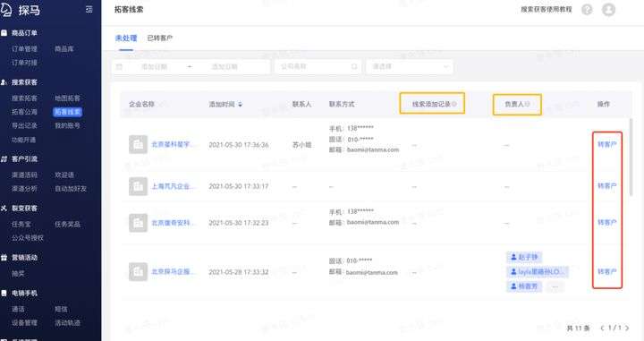The image size is (644, 341).
Task: Click the info icon next to 负责人
Action: click(x=528, y=104)
